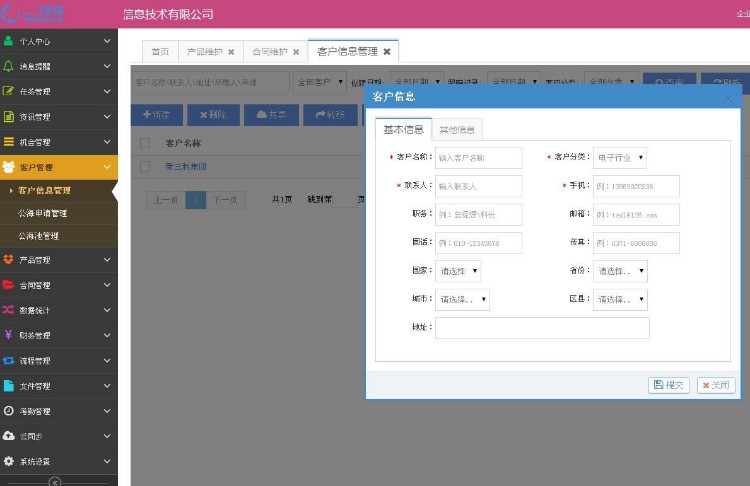This screenshot has height=486, width=750.
Task: Go to the previous page with 上一页
Action: [165, 200]
